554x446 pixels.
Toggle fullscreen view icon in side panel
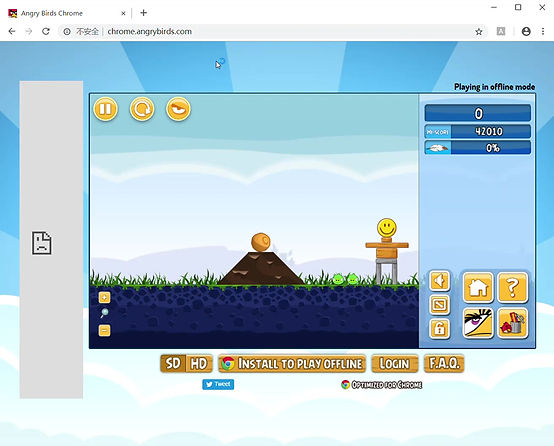(440, 305)
